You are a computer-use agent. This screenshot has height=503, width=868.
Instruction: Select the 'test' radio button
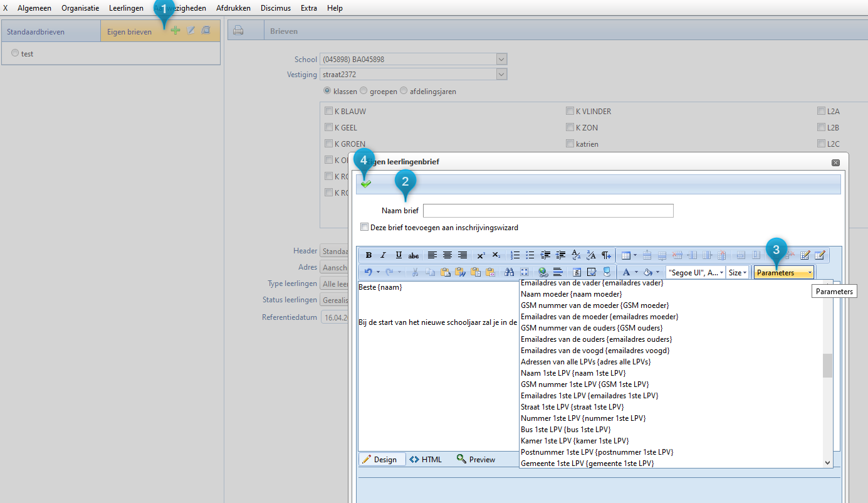pyautogui.click(x=15, y=54)
